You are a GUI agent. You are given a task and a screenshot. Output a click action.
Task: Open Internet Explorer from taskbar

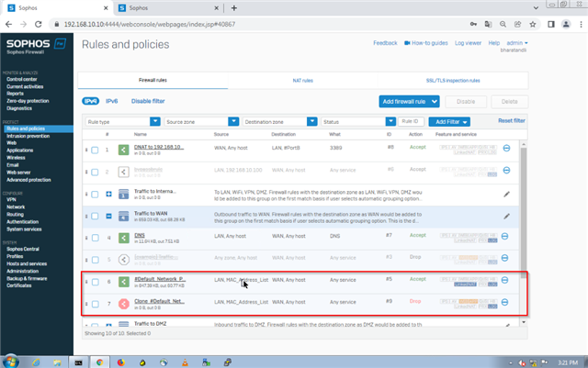coord(36,362)
